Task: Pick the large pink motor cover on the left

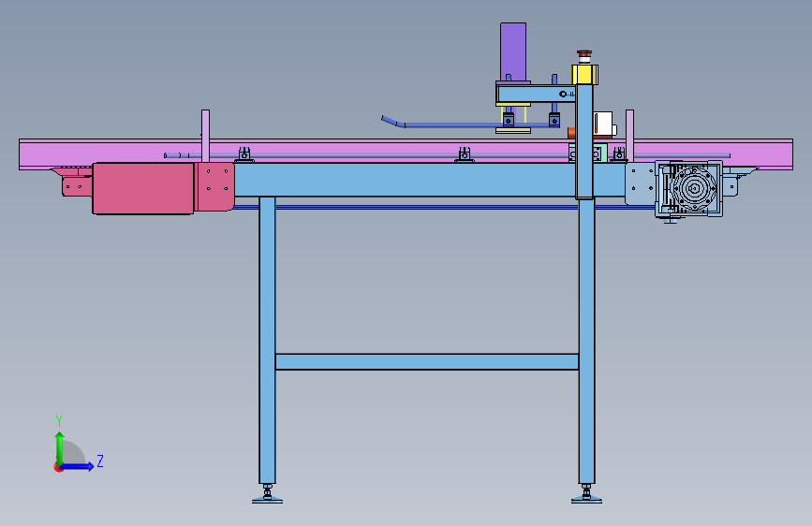Action: [143, 188]
